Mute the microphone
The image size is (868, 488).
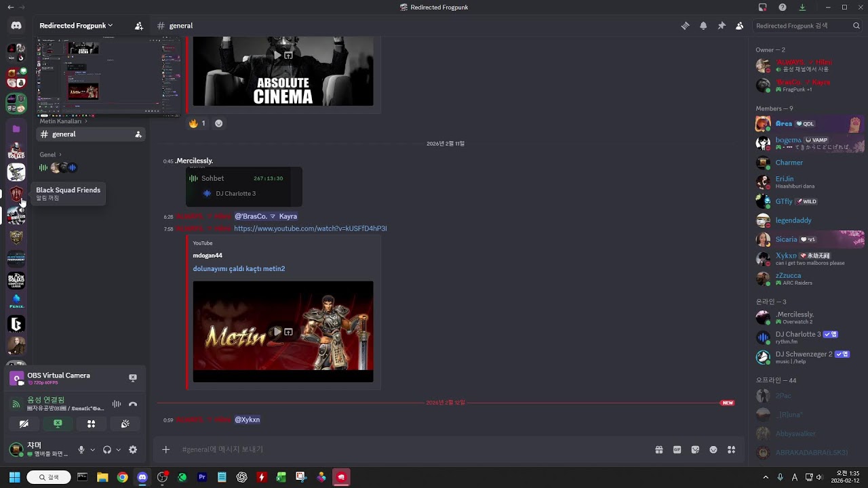[x=81, y=449]
